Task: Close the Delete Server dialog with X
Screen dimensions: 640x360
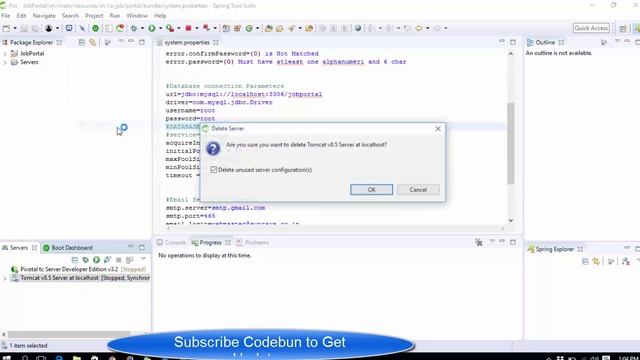Action: tap(438, 129)
